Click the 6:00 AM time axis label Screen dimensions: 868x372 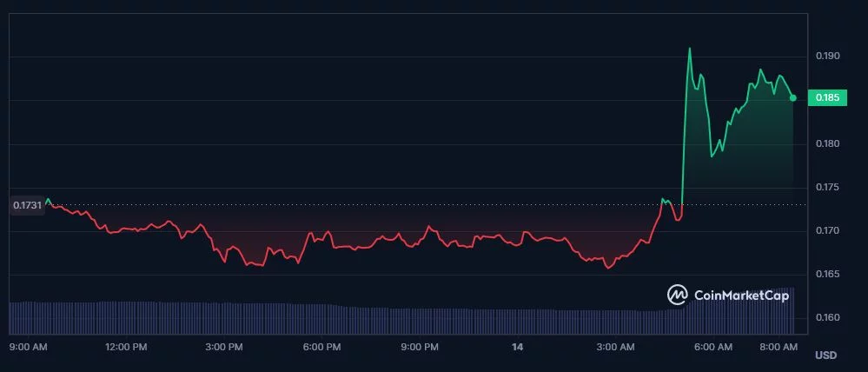point(713,347)
